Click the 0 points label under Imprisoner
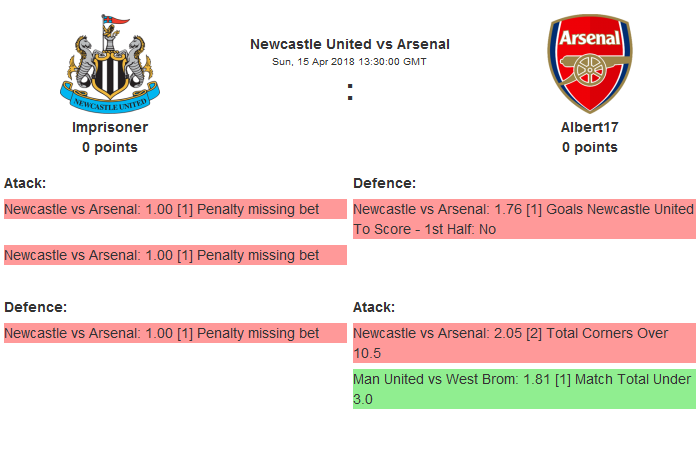 point(110,147)
